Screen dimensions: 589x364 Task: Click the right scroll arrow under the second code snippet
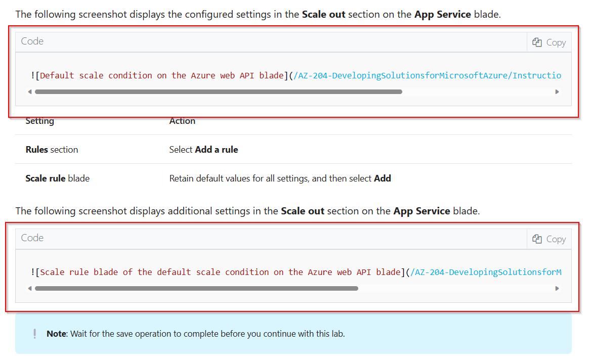click(x=557, y=288)
